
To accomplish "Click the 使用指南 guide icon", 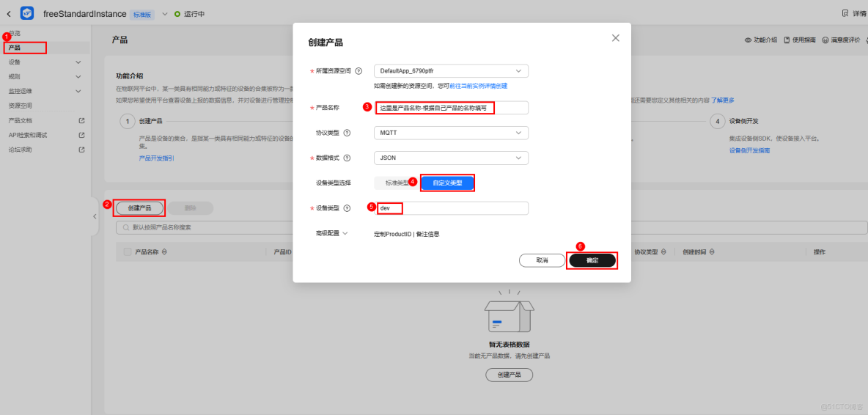I will (786, 40).
